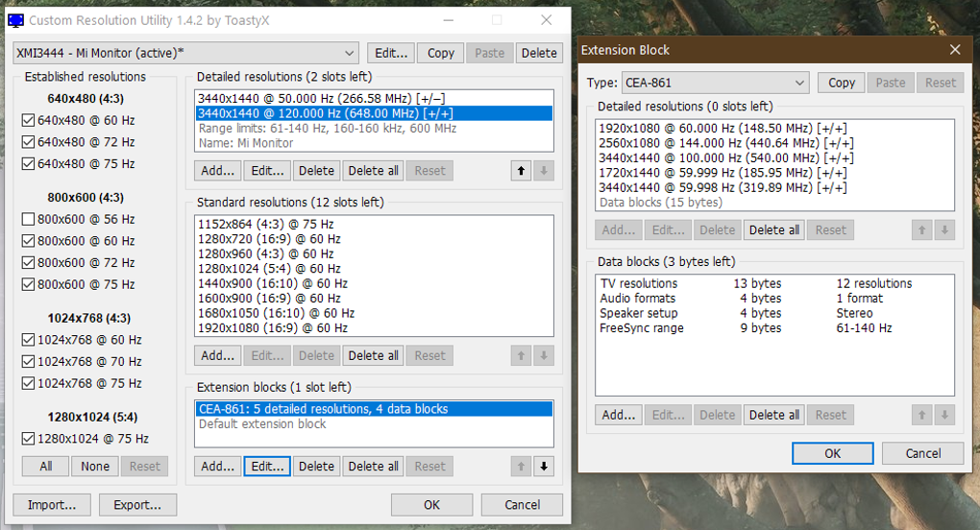Click the Custom Resolution Utility monitor icon
The image size is (980, 530).
click(15, 20)
